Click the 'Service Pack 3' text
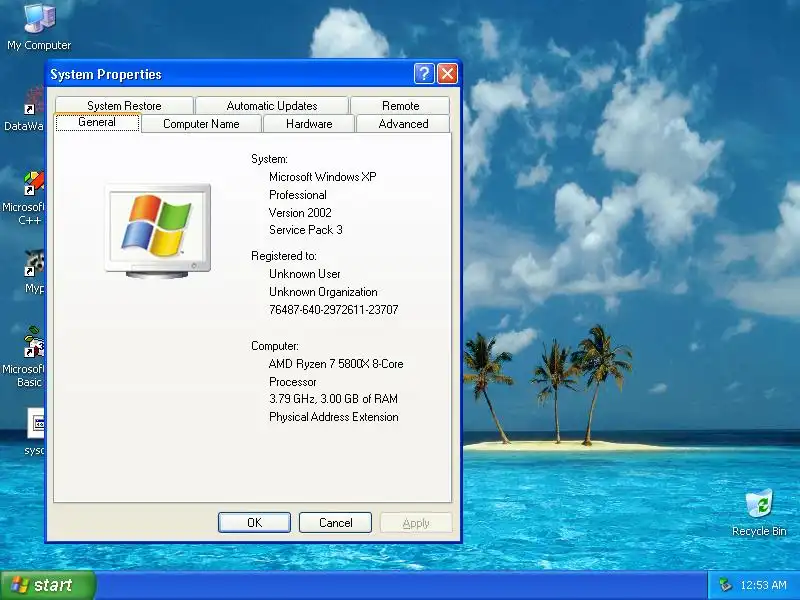Viewport: 800px width, 600px height. tap(306, 230)
